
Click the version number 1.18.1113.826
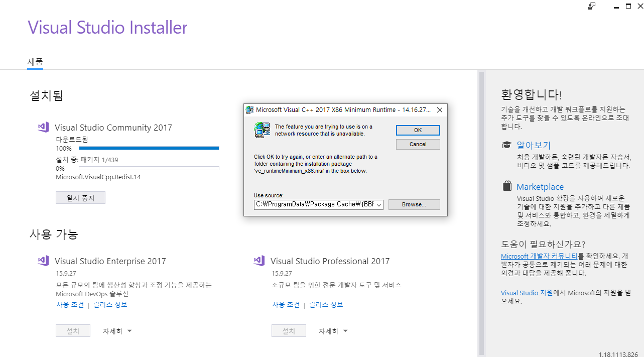point(618,353)
